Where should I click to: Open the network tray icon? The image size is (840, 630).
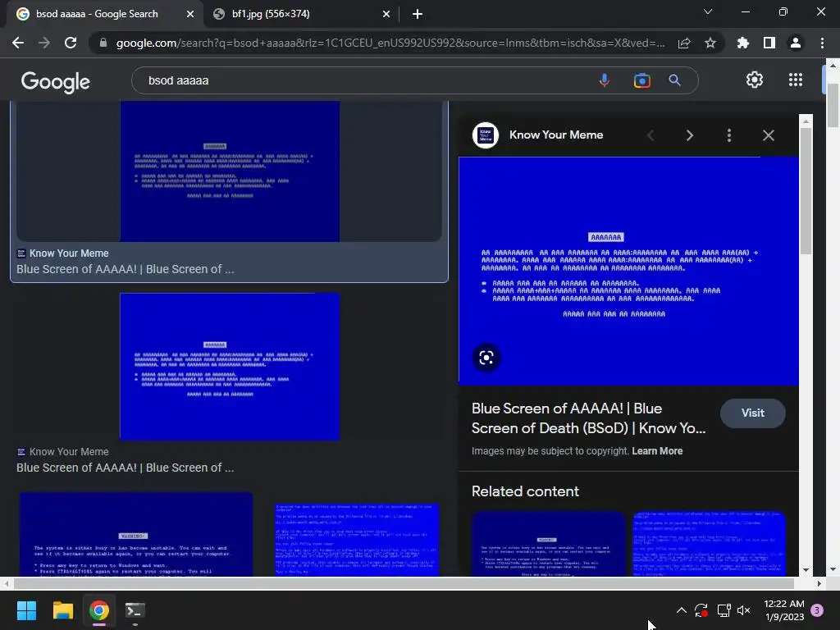724,610
